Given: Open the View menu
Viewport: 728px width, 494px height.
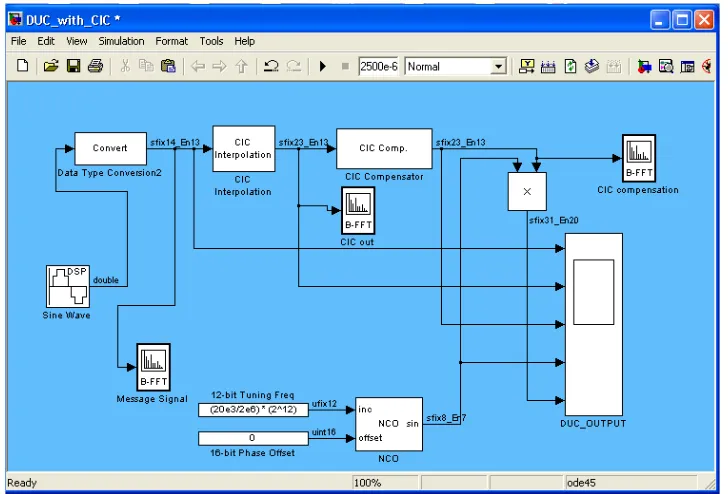Looking at the screenshot, I should click(x=77, y=41).
